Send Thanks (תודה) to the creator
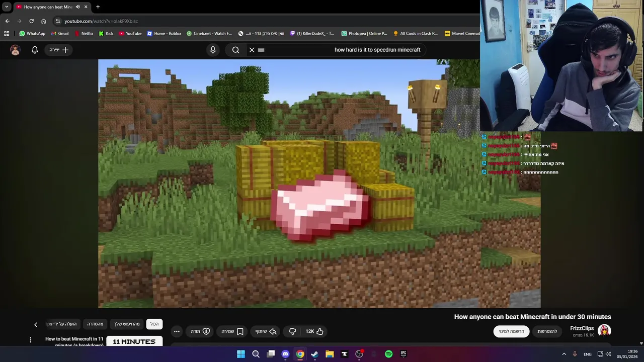Screen dimensions: 644x362 click(200, 331)
